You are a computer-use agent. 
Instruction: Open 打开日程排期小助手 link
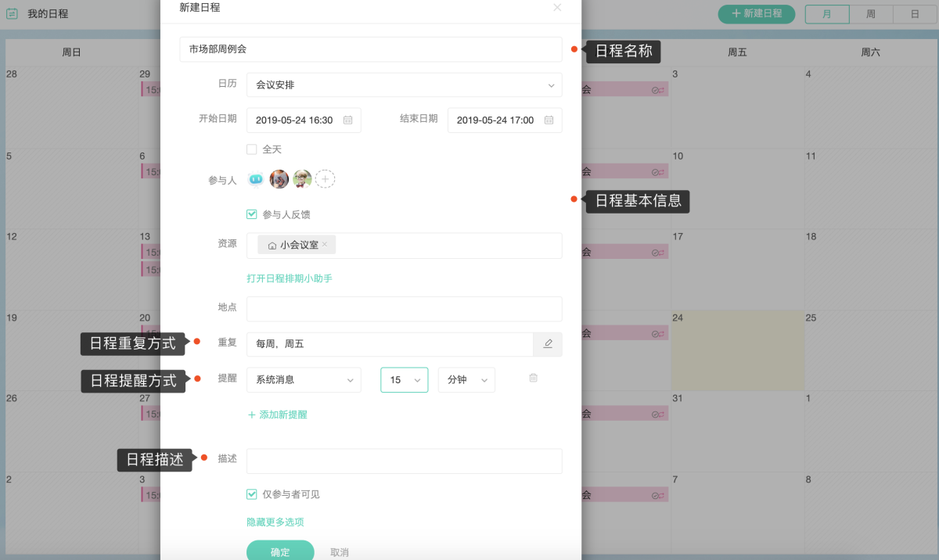pyautogui.click(x=290, y=278)
